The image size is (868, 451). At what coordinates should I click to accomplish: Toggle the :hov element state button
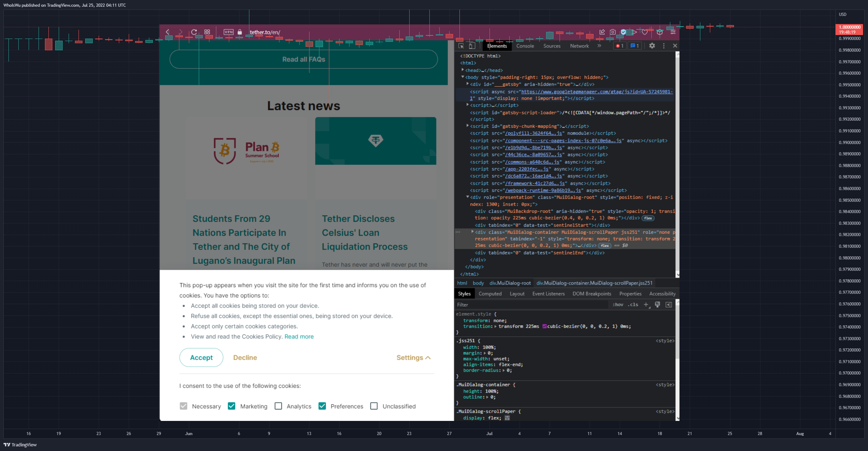(x=618, y=305)
